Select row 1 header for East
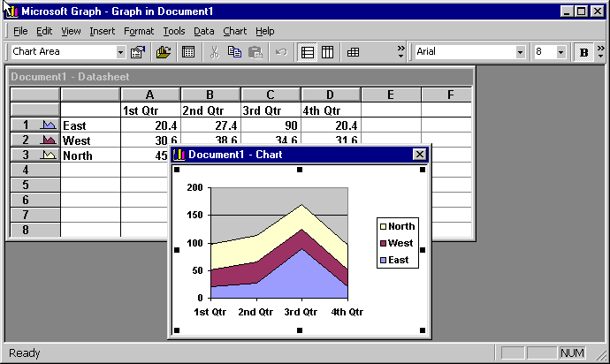 pos(35,125)
